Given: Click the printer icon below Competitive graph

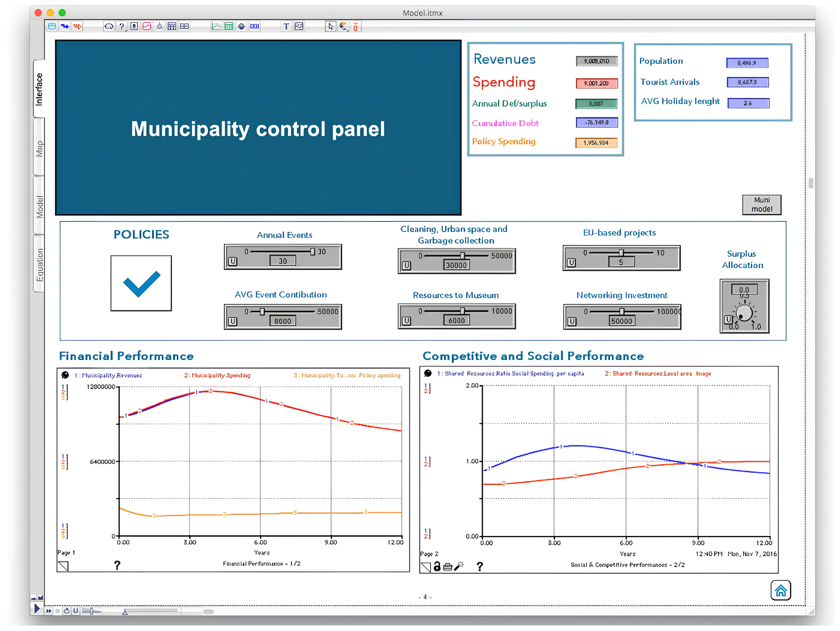Looking at the screenshot, I should coord(448,567).
